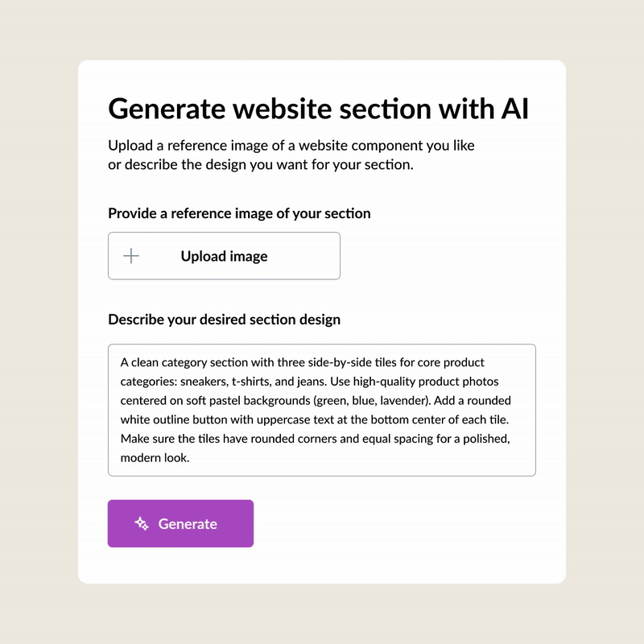The image size is (644, 644).
Task: Focus the section design description text area
Action: pos(322,410)
